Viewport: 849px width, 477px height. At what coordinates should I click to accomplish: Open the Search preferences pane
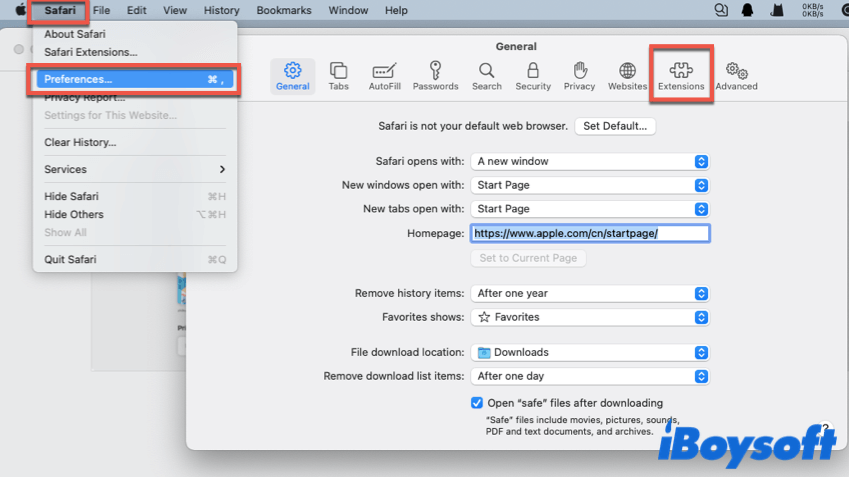pos(487,76)
